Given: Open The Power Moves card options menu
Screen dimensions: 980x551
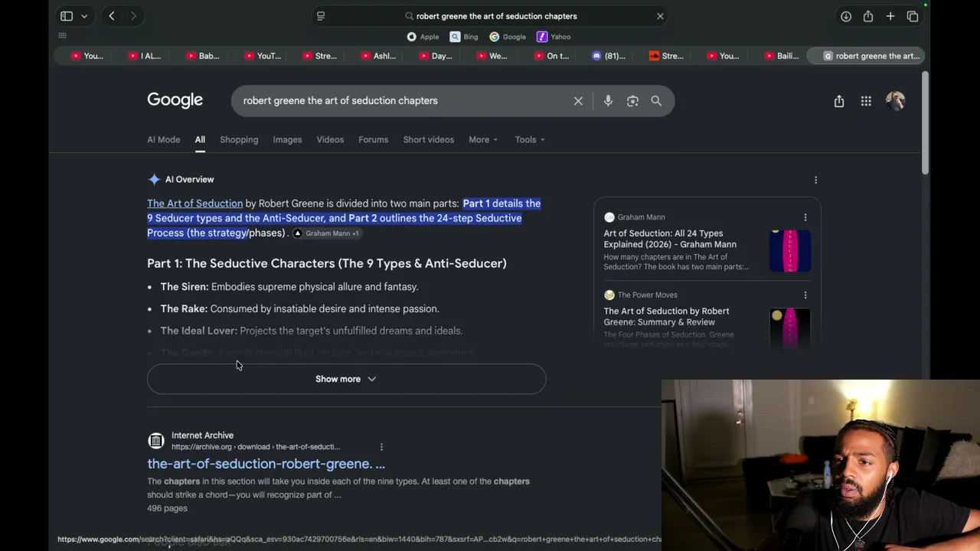Looking at the screenshot, I should pos(805,295).
